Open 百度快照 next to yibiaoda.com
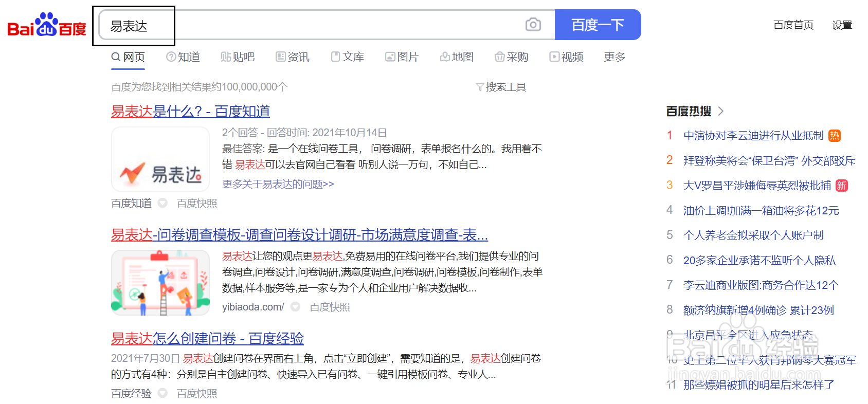 click(330, 307)
